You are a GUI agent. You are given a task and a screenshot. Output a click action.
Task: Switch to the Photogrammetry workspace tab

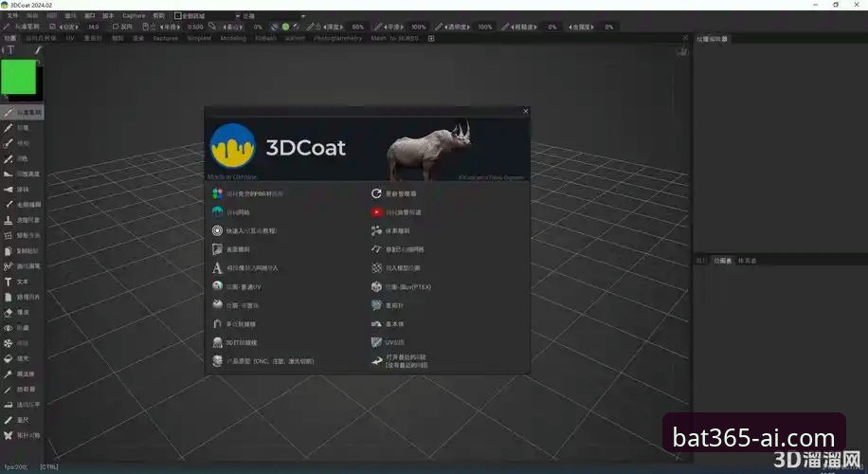point(337,38)
